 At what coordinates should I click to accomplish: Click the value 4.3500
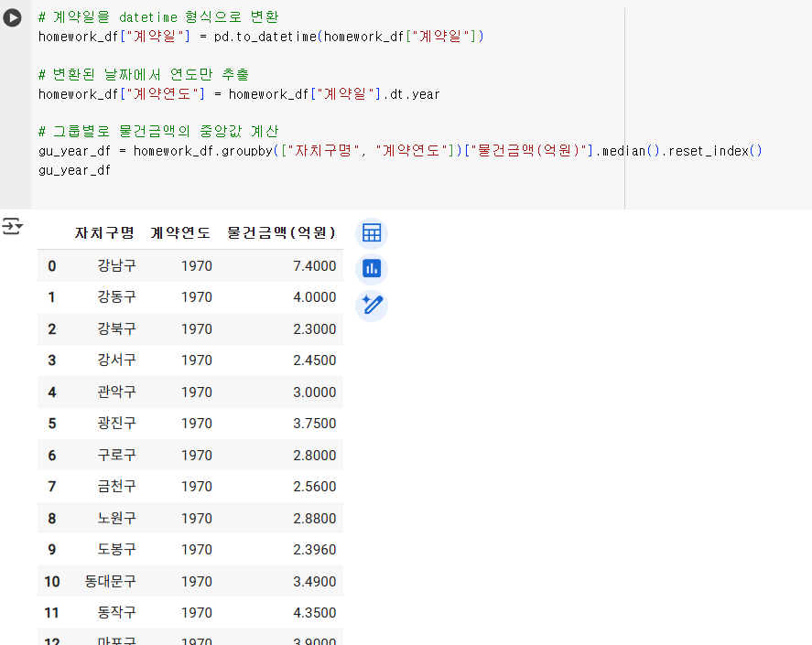pos(314,613)
